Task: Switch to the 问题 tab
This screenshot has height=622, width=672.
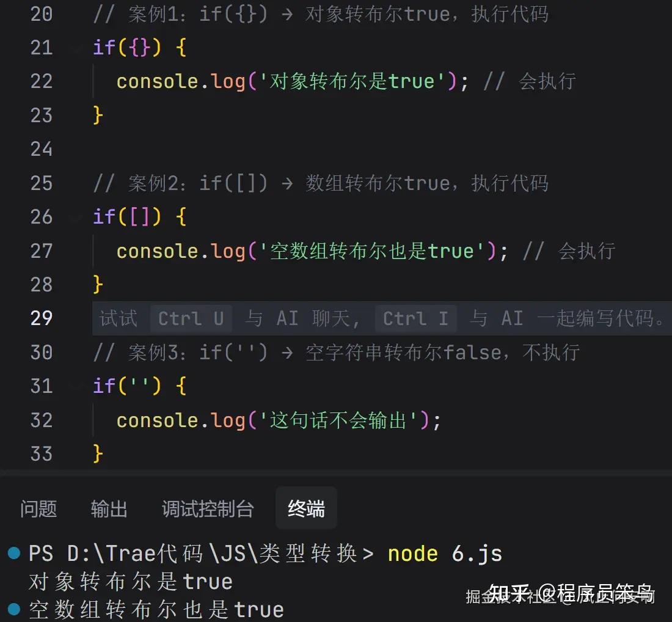Action: tap(38, 508)
